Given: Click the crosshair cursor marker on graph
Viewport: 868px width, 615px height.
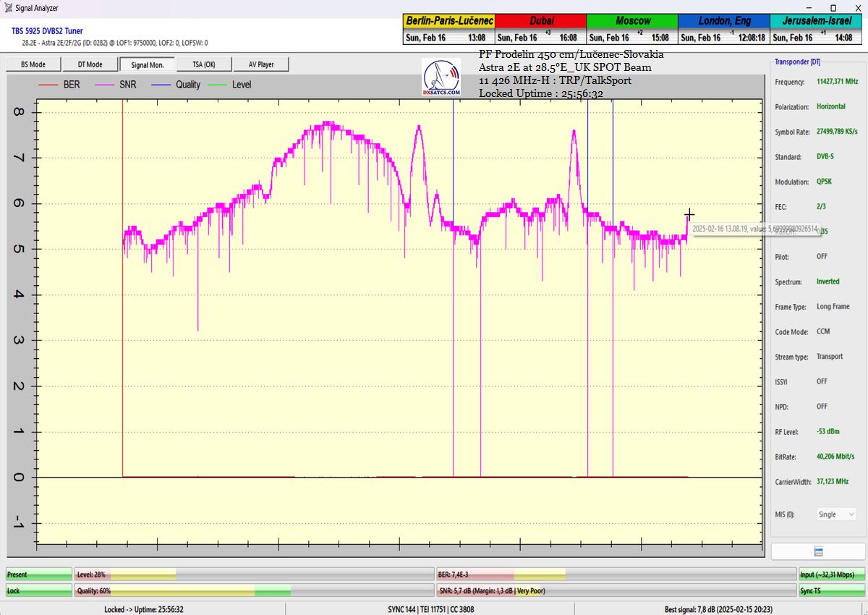Looking at the screenshot, I should click(x=689, y=214).
